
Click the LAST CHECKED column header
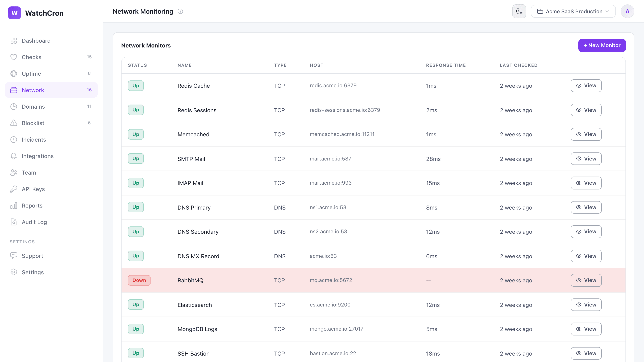(x=518, y=65)
